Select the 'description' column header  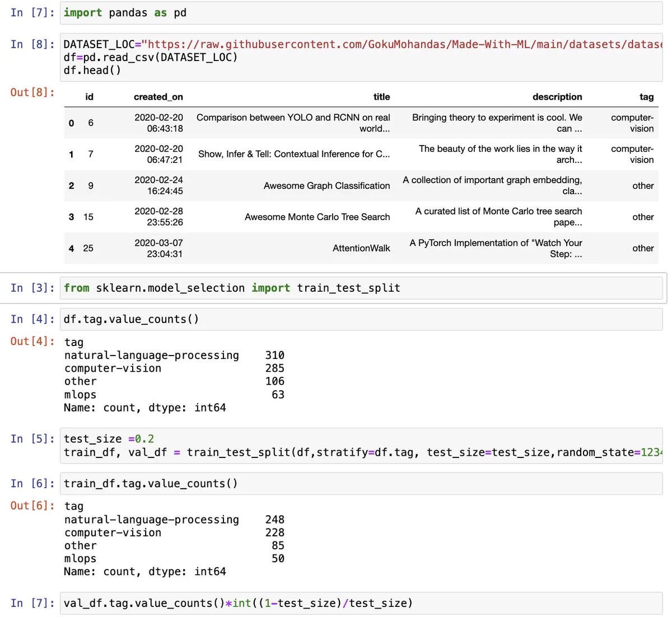click(557, 97)
